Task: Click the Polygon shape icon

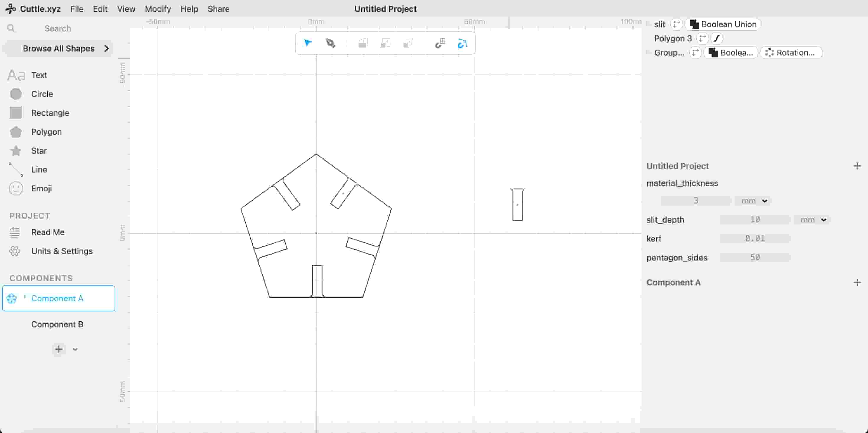Action: coord(16,132)
